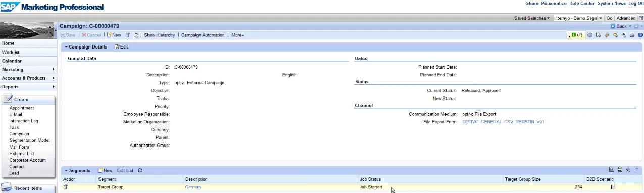644x193 pixels.
Task: Expand the saved search combo box arrow
Action: click(x=601, y=18)
